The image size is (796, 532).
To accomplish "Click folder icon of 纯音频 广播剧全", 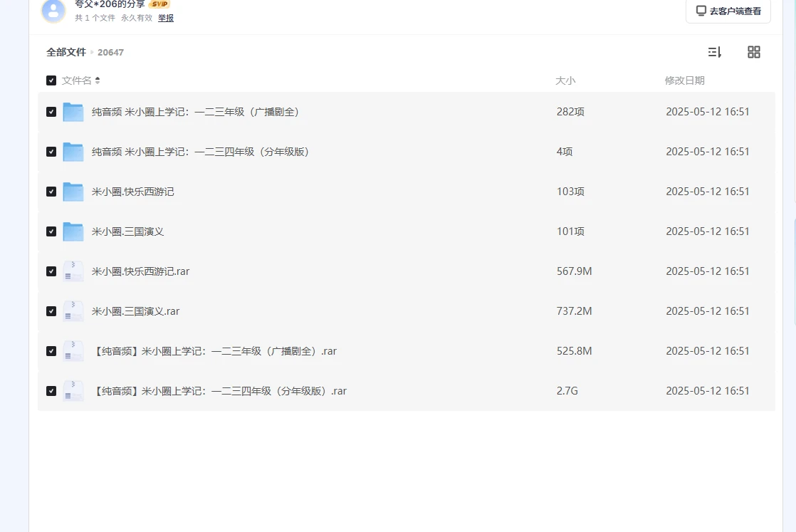I will tap(73, 112).
